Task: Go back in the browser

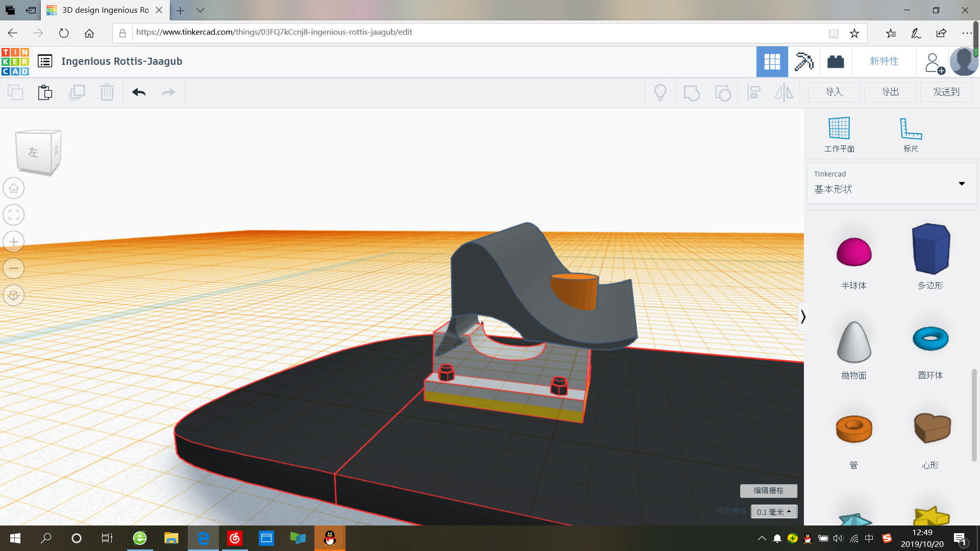Action: pyautogui.click(x=13, y=33)
